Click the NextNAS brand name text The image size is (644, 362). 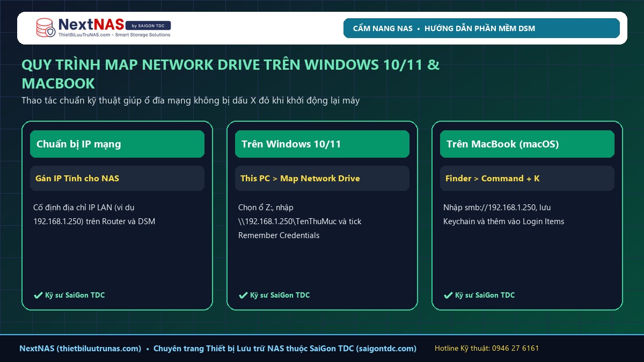pyautogui.click(x=91, y=25)
